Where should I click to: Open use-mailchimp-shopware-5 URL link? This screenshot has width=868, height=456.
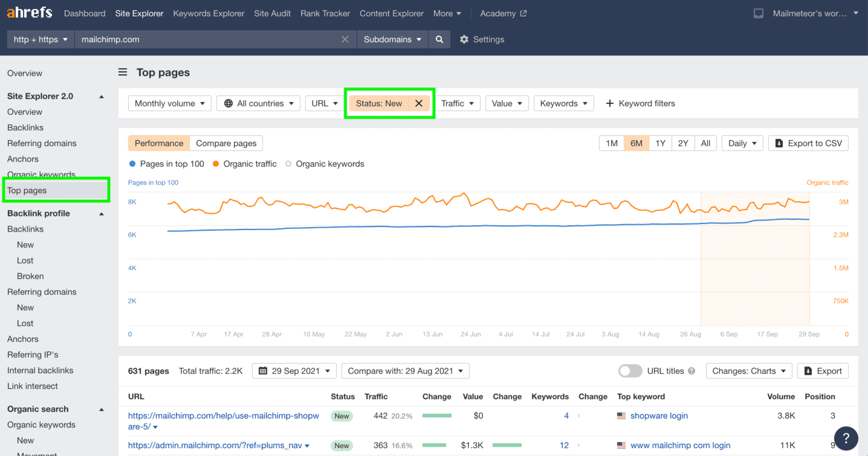click(x=223, y=421)
